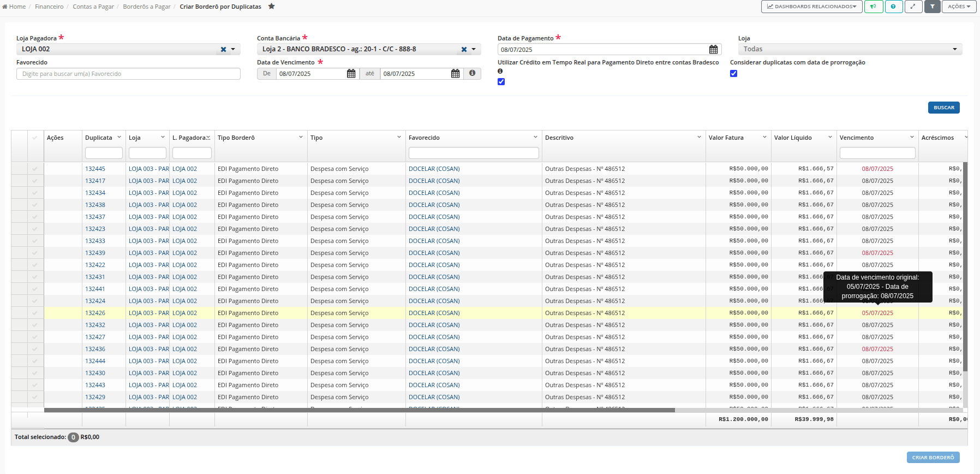Open the Ações dropdown menu
This screenshot has width=980, height=474.
[959, 7]
